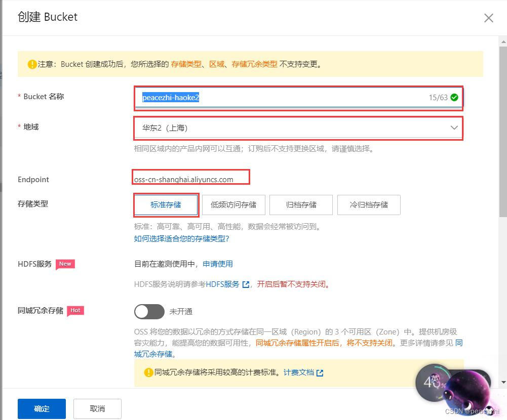
Task: Click the warning icon in the top notice banner
Action: point(32,64)
